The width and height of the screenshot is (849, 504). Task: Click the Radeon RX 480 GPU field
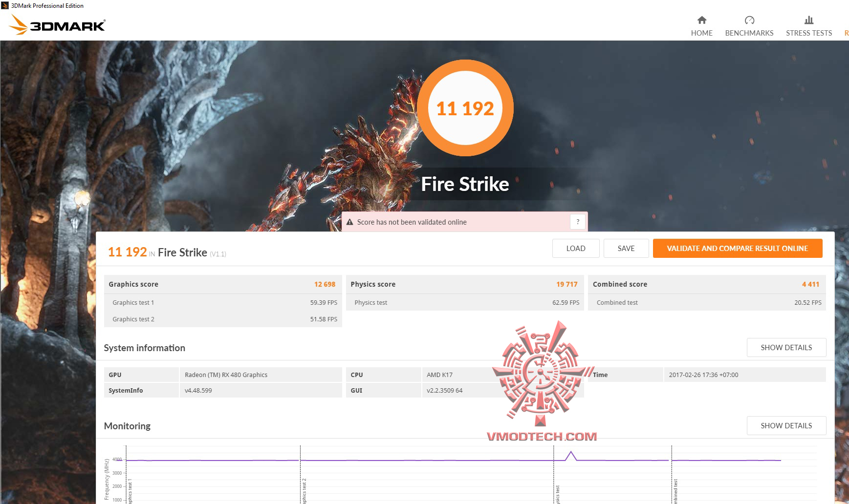[225, 375]
